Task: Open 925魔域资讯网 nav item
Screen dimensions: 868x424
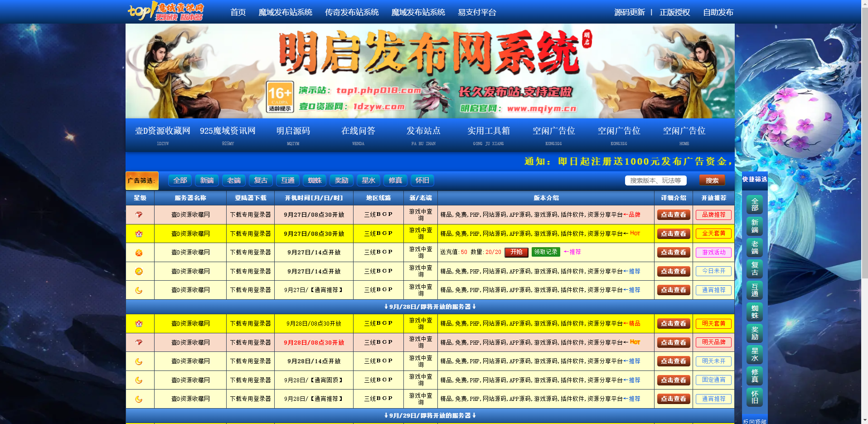Action: [228, 135]
